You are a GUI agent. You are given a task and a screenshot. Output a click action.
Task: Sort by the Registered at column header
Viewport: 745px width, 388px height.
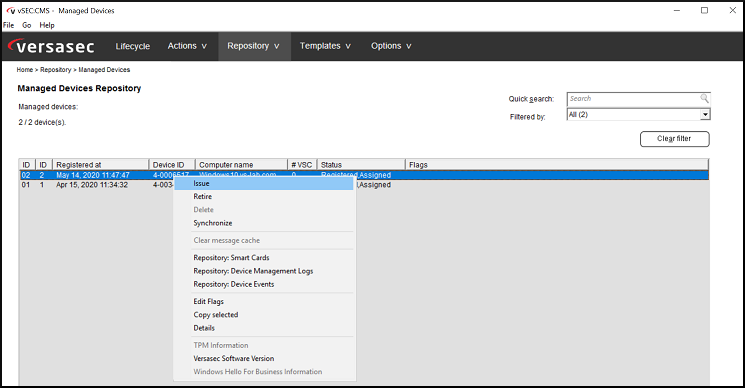point(101,165)
